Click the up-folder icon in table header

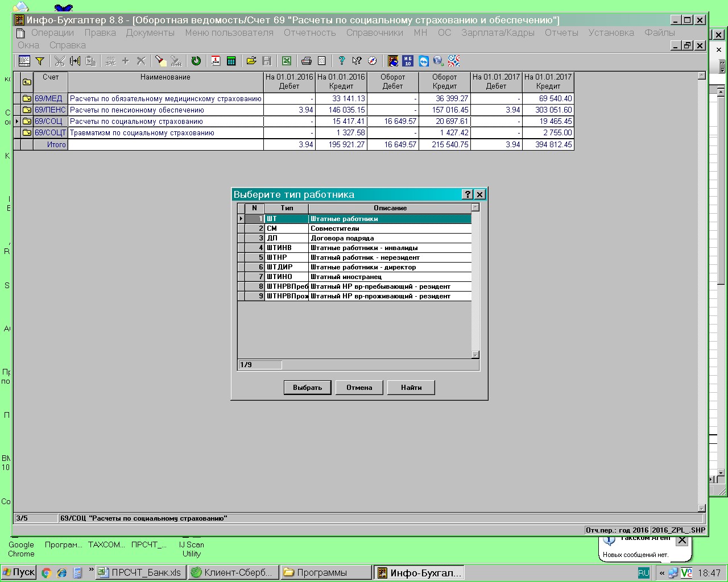(x=27, y=82)
